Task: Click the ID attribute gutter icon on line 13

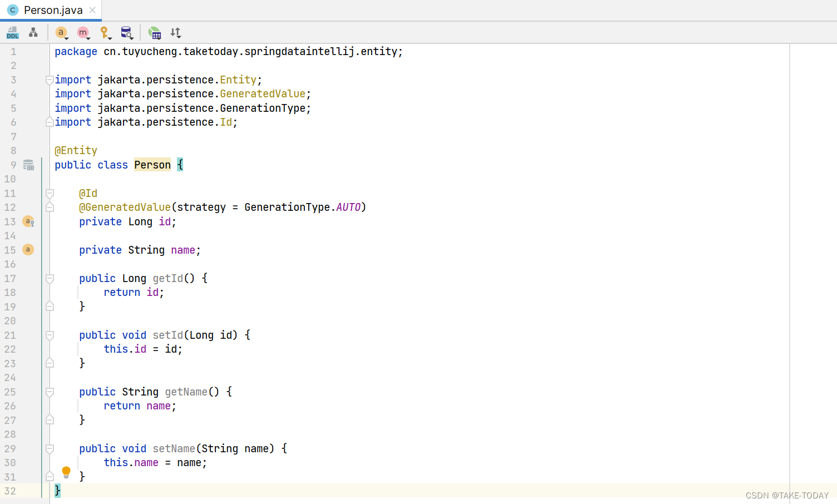Action: [28, 221]
